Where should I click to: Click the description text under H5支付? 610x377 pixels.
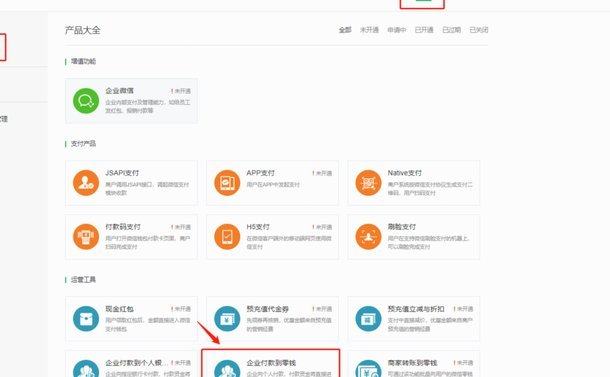coord(289,242)
